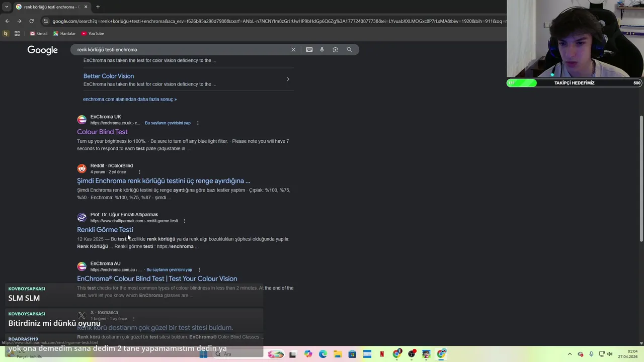
Task: Click Prof. Dr. Uğur Emrah Altıparmak favicon
Action: [x=82, y=218]
